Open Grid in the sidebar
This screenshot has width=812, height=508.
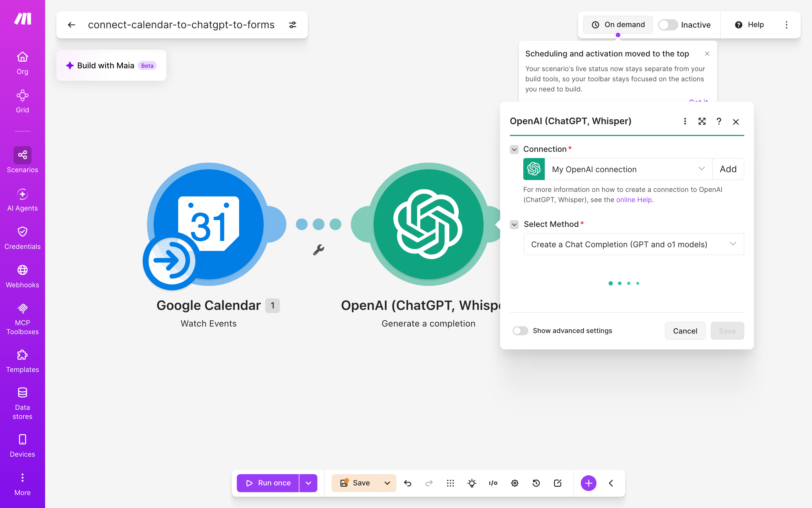[x=23, y=101]
